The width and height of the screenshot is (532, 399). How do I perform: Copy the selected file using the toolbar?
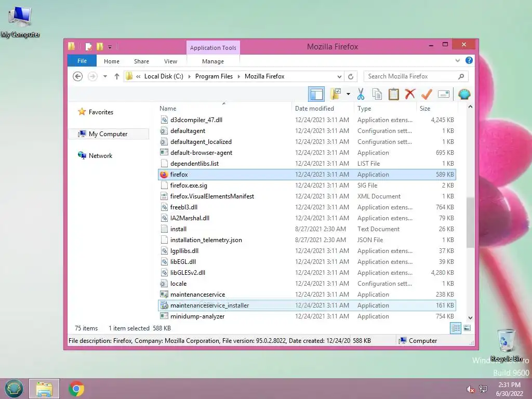(x=377, y=94)
